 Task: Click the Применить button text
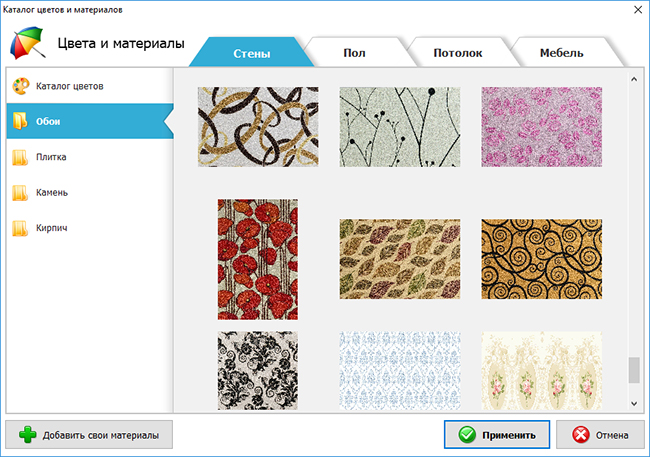(509, 435)
